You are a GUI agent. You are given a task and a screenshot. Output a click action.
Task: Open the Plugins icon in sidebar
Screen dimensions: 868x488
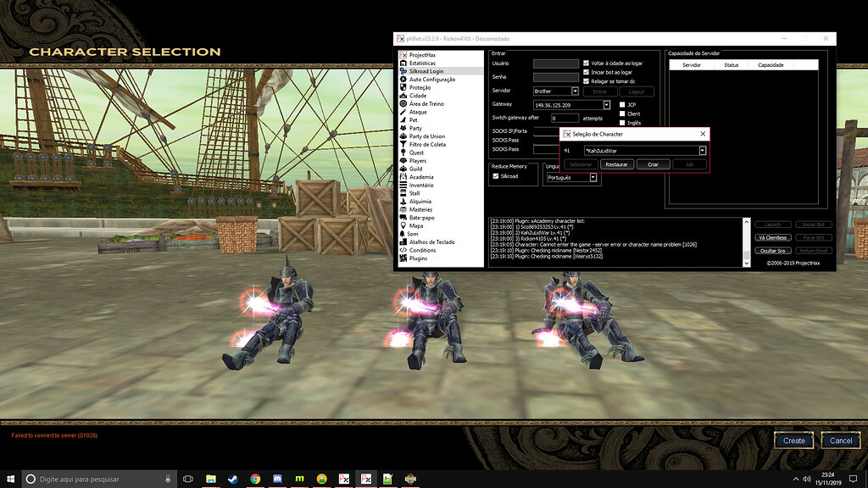pyautogui.click(x=403, y=258)
